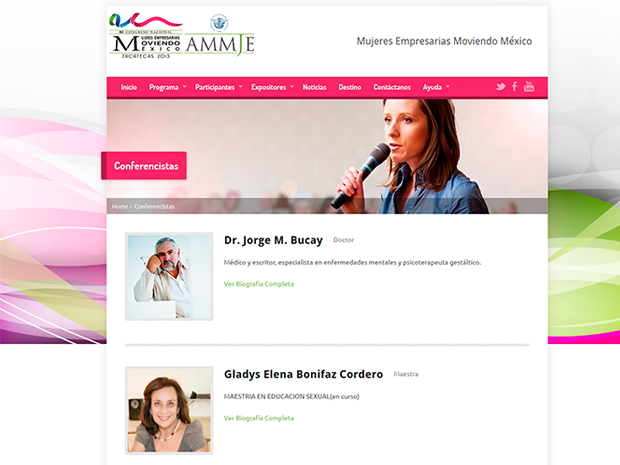620x465 pixels.
Task: Click Gladys Elena Bonifaz Cordero's photo
Action: [169, 410]
